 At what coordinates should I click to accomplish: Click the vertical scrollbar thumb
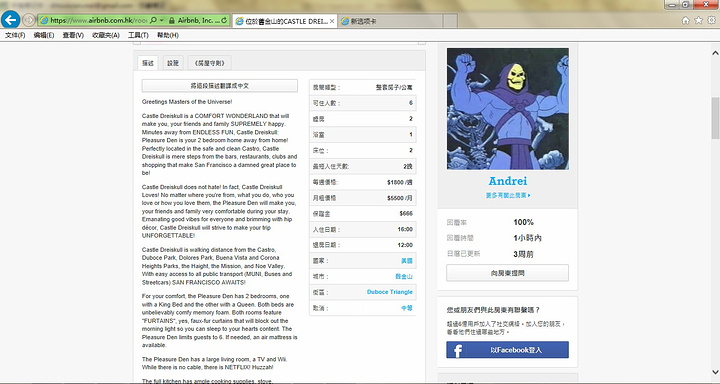tap(715, 118)
